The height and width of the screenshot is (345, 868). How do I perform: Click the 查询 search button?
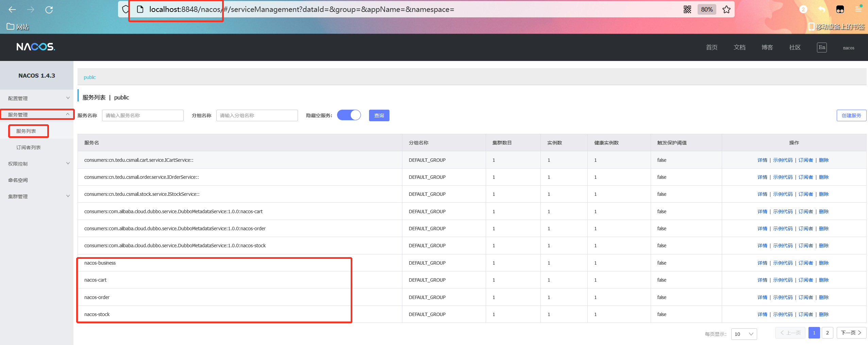click(379, 115)
